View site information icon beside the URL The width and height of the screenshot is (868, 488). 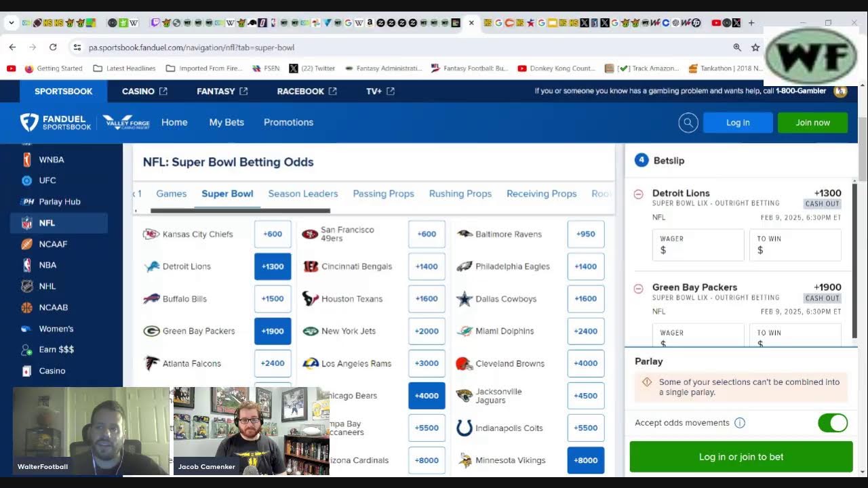77,47
